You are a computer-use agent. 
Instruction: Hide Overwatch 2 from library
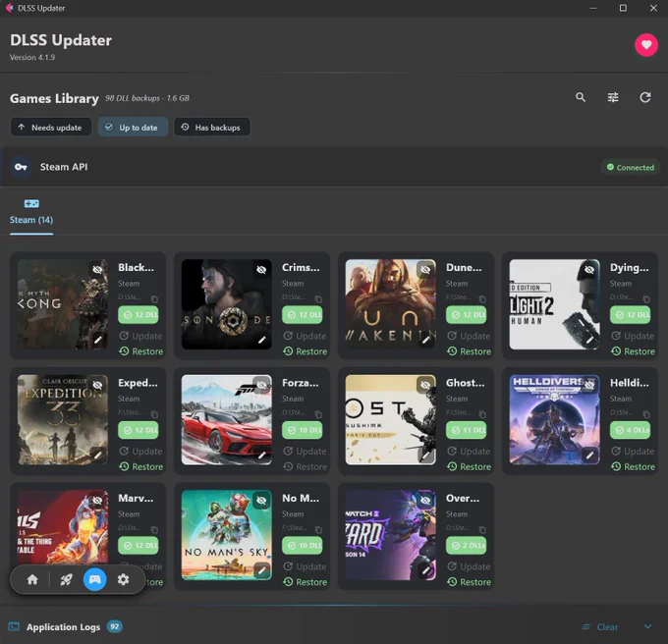coord(425,500)
